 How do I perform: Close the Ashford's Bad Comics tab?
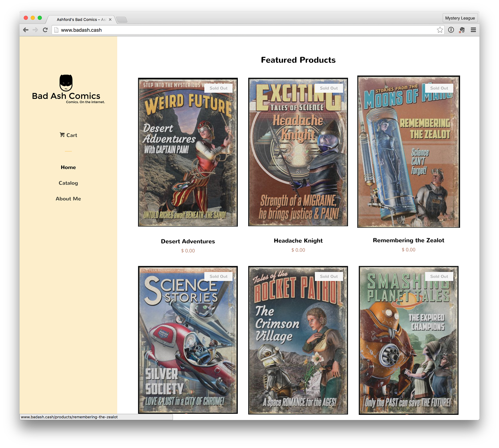click(110, 19)
